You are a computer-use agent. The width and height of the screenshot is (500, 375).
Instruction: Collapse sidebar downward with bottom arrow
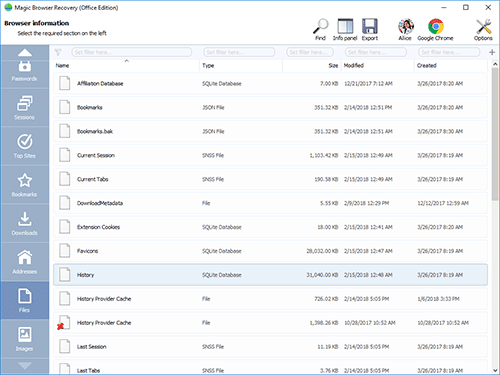click(25, 366)
